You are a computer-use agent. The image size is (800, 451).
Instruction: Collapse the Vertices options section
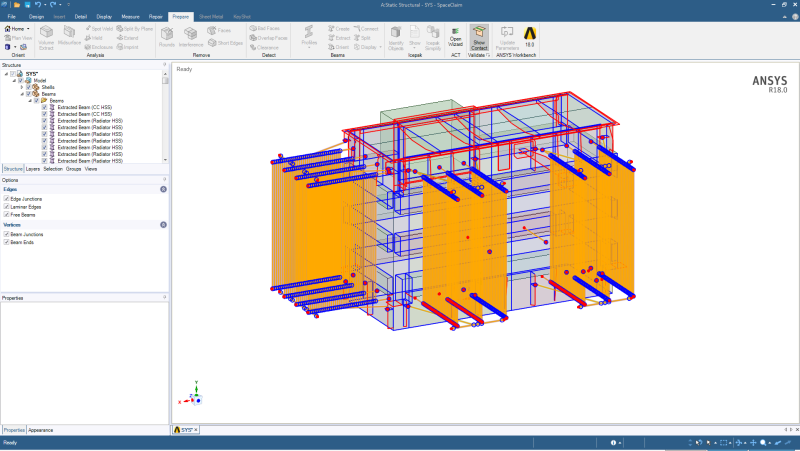coord(163,225)
